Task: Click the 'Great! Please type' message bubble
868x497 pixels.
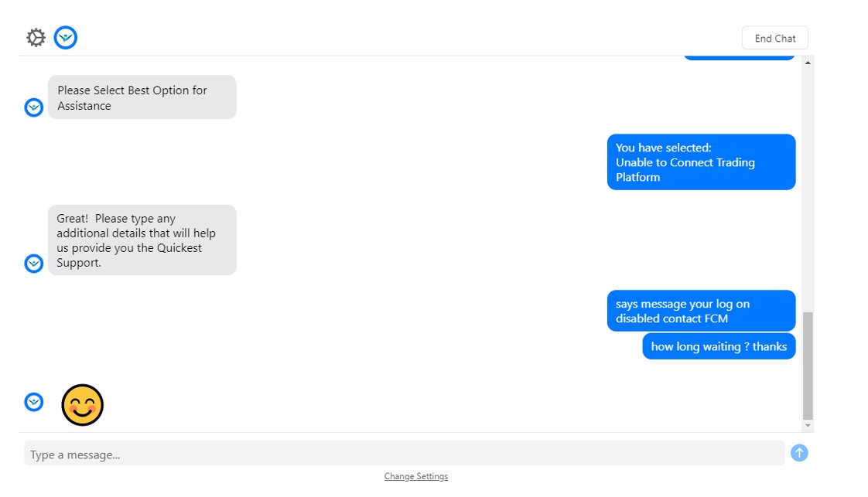Action: (x=142, y=240)
